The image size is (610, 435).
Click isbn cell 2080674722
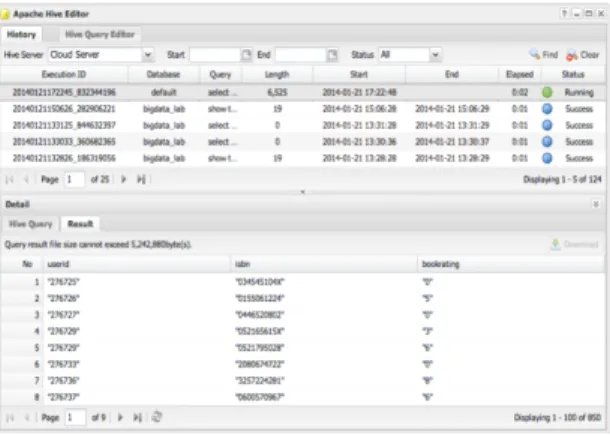[x=260, y=364]
